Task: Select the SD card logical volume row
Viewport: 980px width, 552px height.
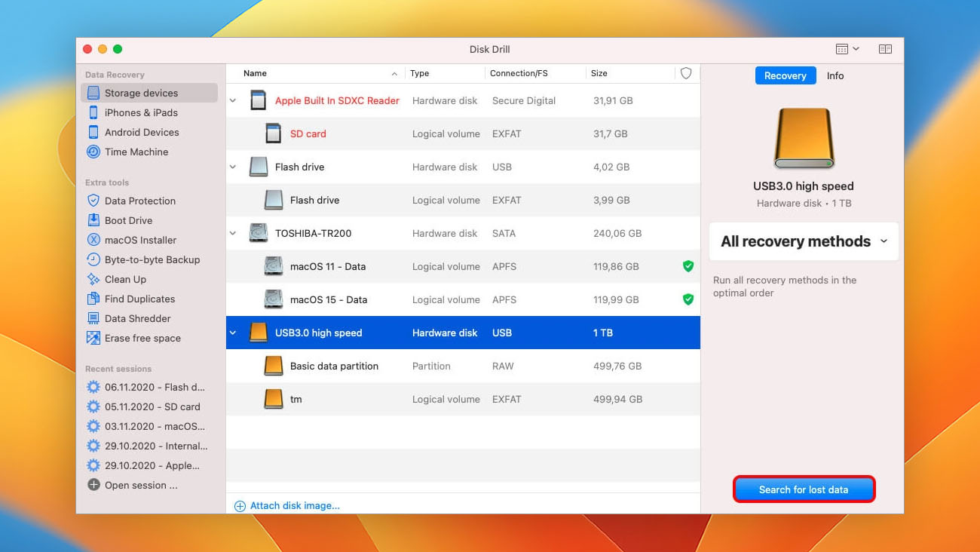Action: 463,133
